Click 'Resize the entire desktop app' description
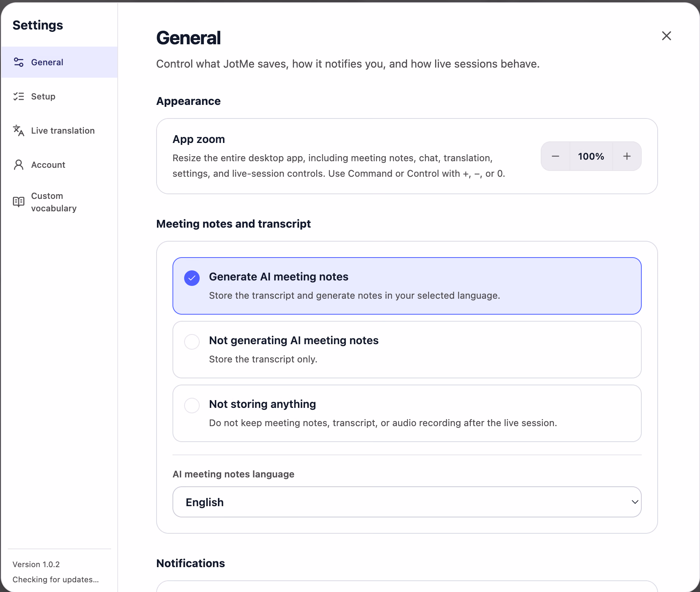The image size is (700, 592). pos(339,165)
